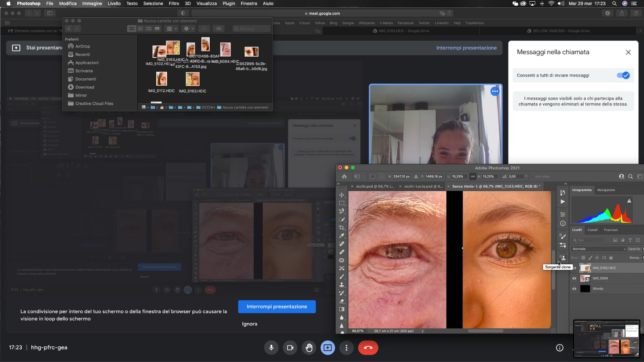Screen dimensions: 644x362
Task: Open Meet more options three dots
Action: [x=347, y=348]
